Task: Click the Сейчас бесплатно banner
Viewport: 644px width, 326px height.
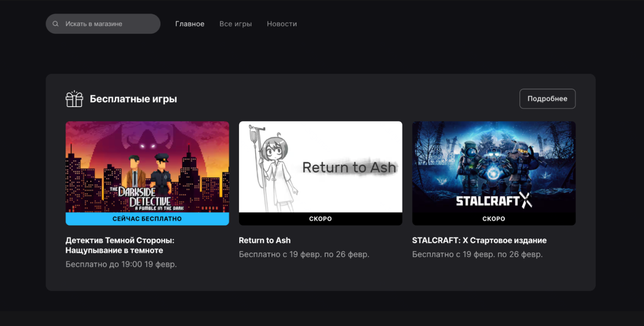Action: coord(147,219)
